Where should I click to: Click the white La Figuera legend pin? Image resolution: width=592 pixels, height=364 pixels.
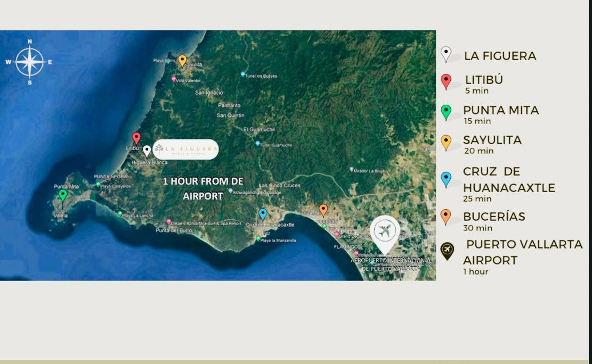tap(446, 54)
